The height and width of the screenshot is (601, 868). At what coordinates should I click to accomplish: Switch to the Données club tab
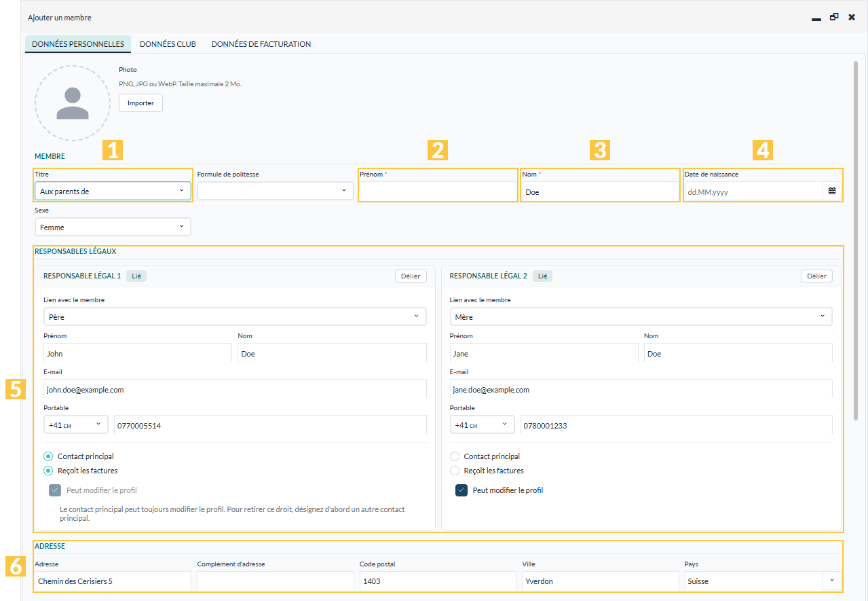coord(168,44)
